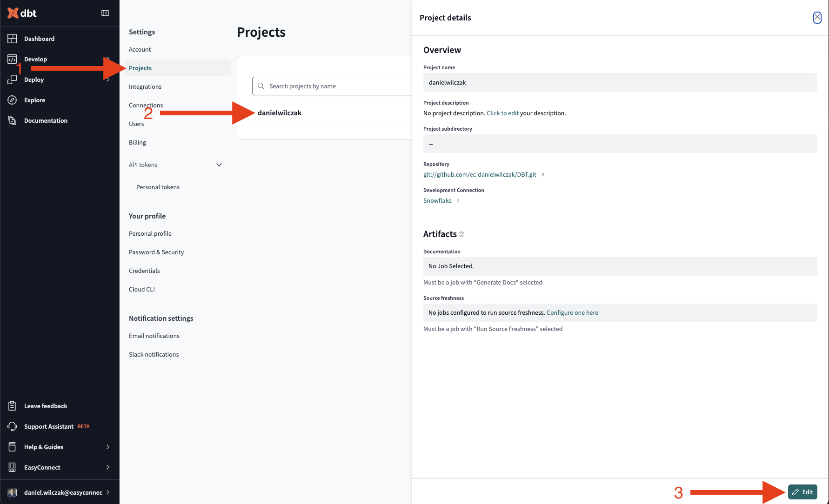This screenshot has height=504, width=829.
Task: Select the danielwilczak project row
Action: coord(332,113)
